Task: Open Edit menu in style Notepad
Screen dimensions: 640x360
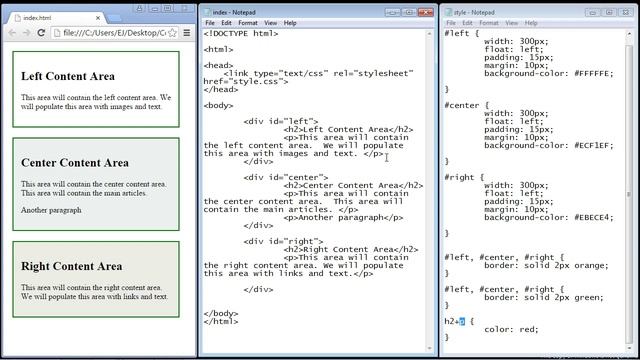Action: 467,23
